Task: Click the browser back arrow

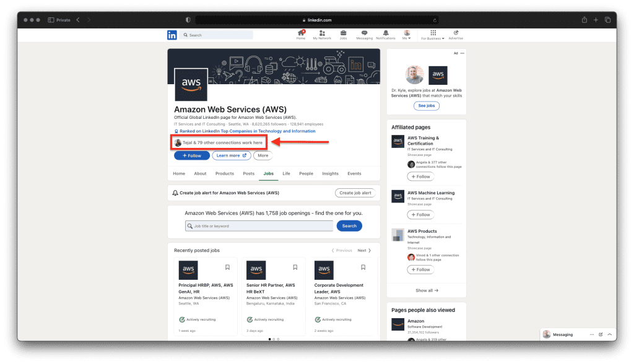Action: [78, 20]
